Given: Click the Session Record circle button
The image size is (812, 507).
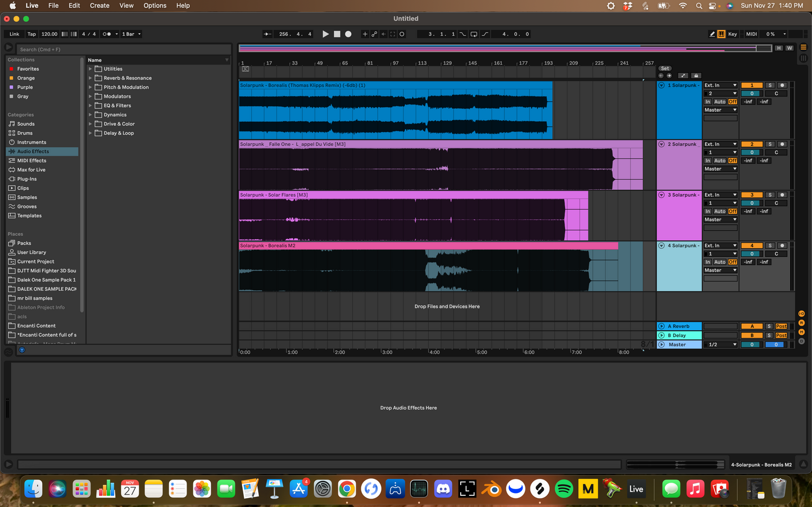Looking at the screenshot, I should point(402,34).
